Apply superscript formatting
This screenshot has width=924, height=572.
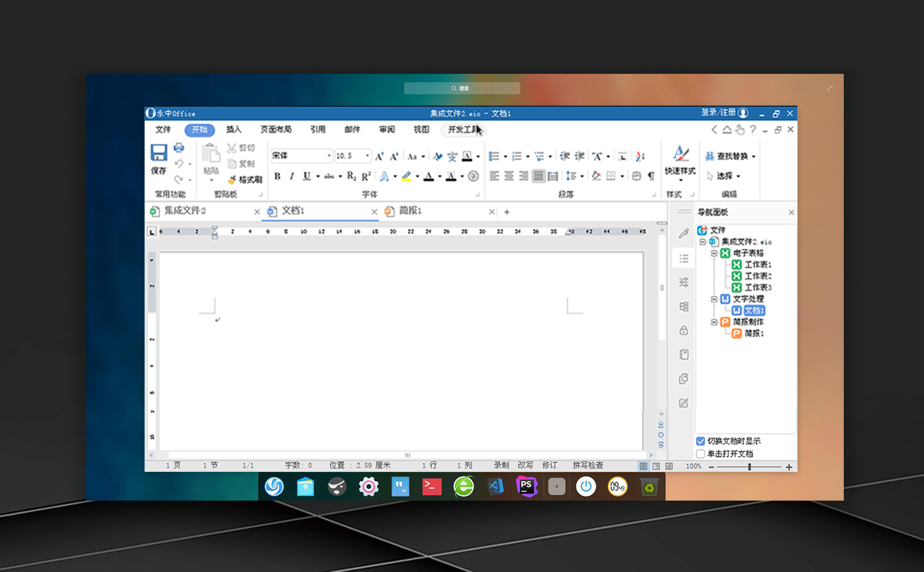tap(366, 176)
